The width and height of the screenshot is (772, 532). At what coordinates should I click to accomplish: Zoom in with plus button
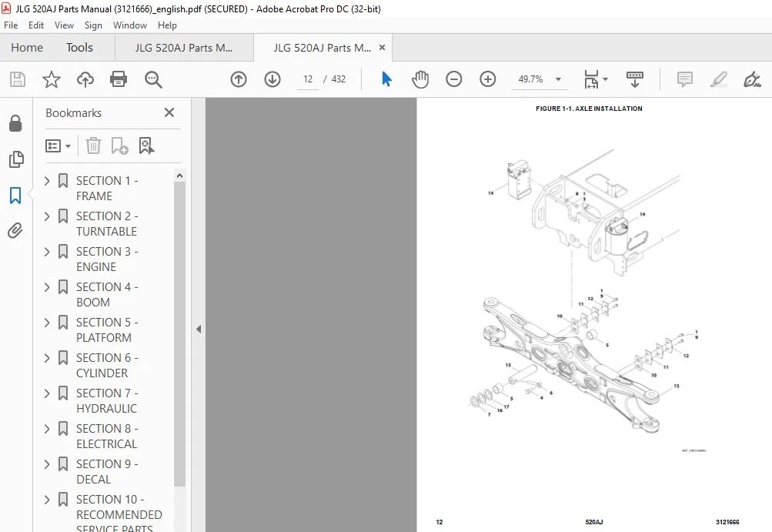pos(487,79)
